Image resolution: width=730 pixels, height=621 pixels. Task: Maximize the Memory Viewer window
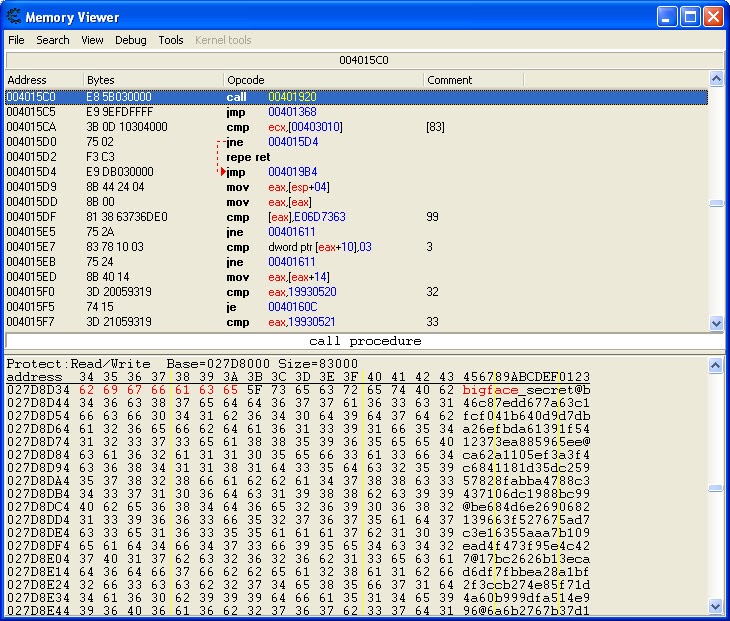coord(690,17)
